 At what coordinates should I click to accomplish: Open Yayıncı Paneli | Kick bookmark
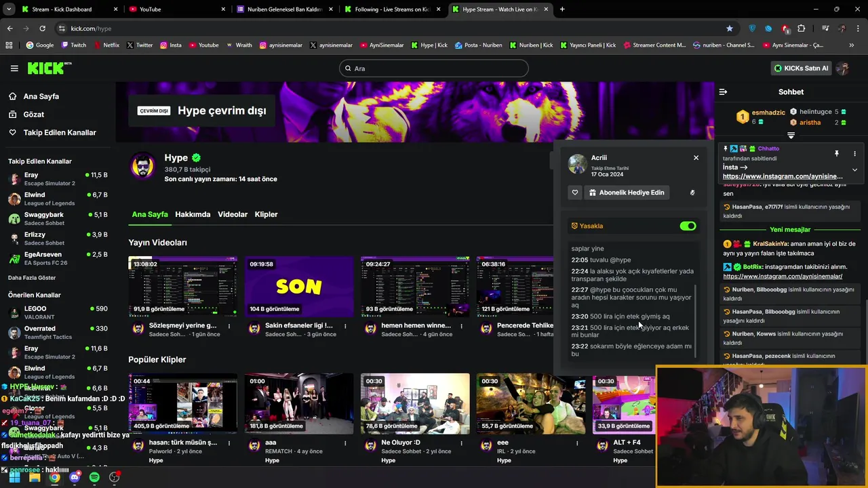[589, 45]
